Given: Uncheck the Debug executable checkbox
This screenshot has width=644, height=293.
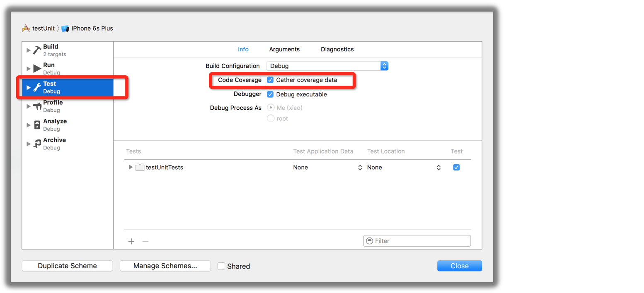Looking at the screenshot, I should 270,94.
